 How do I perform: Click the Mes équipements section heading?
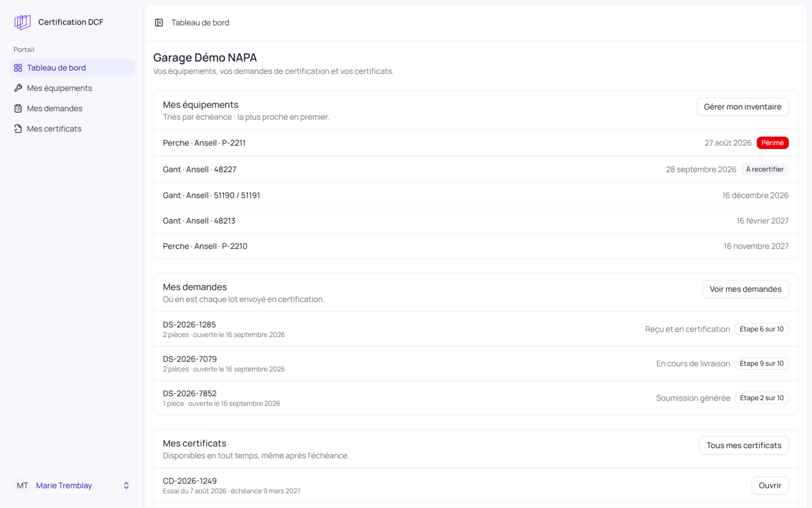201,105
